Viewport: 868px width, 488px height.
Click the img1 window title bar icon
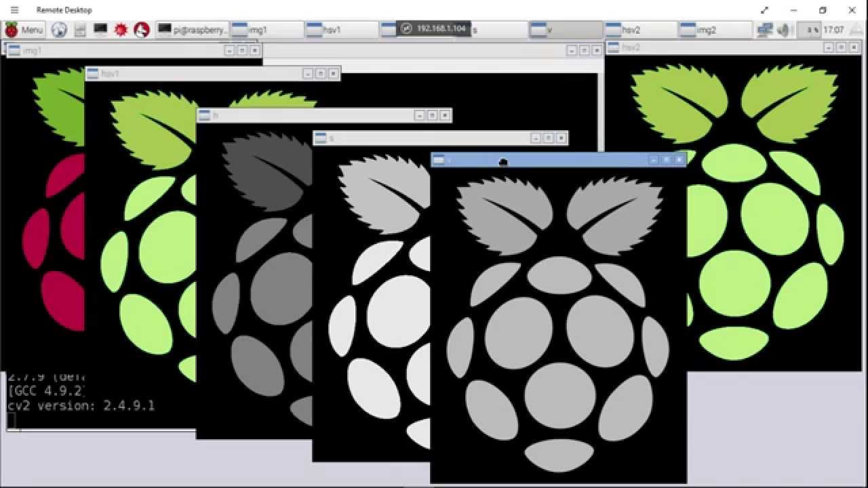(14, 50)
